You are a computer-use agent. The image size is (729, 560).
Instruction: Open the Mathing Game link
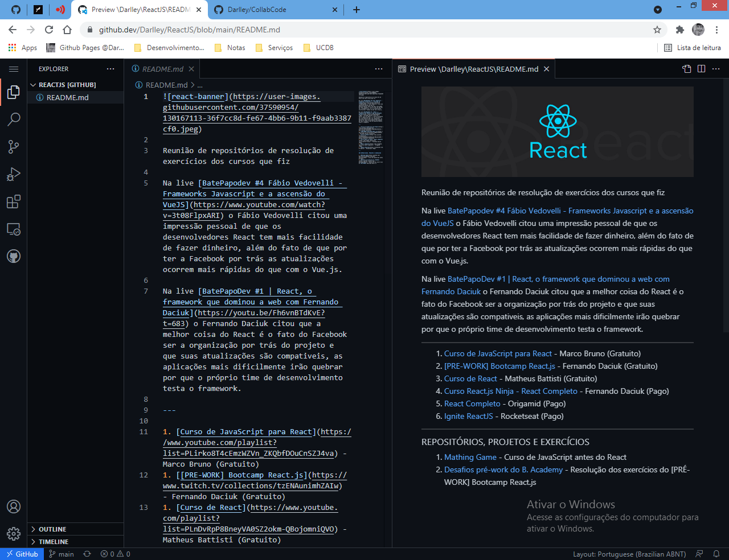point(470,457)
